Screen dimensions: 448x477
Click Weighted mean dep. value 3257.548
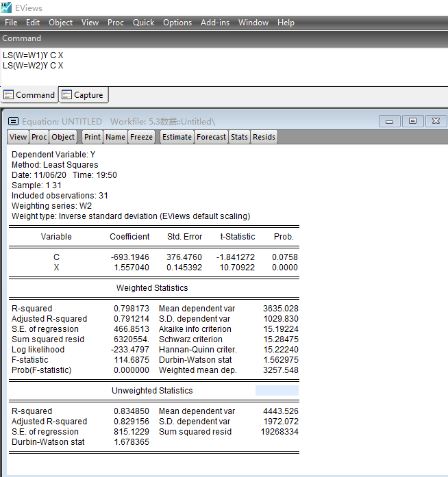pyautogui.click(x=281, y=370)
